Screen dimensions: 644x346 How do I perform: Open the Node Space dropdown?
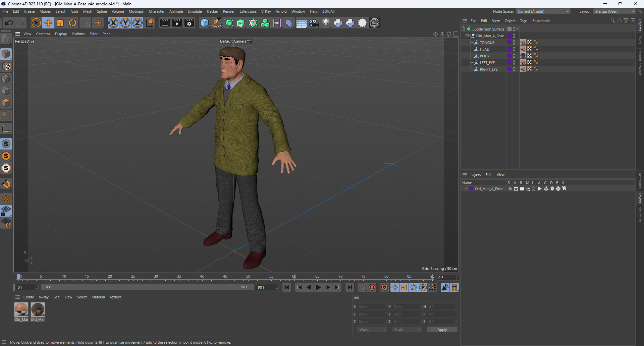(x=543, y=11)
